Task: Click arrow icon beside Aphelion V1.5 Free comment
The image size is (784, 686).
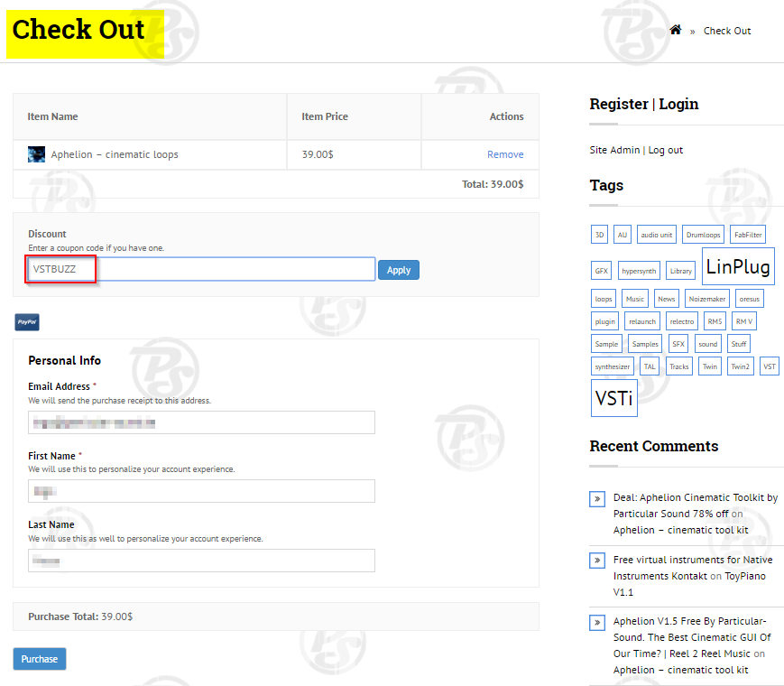Action: click(x=596, y=623)
